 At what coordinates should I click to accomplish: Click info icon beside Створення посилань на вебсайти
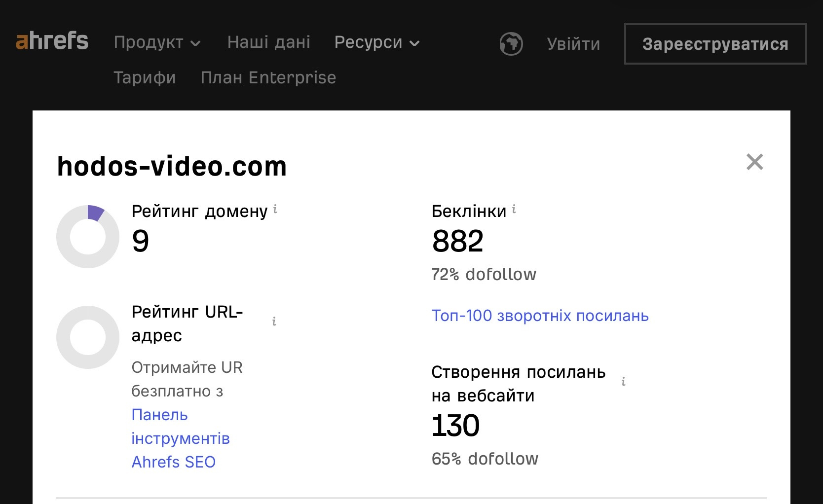(x=624, y=382)
